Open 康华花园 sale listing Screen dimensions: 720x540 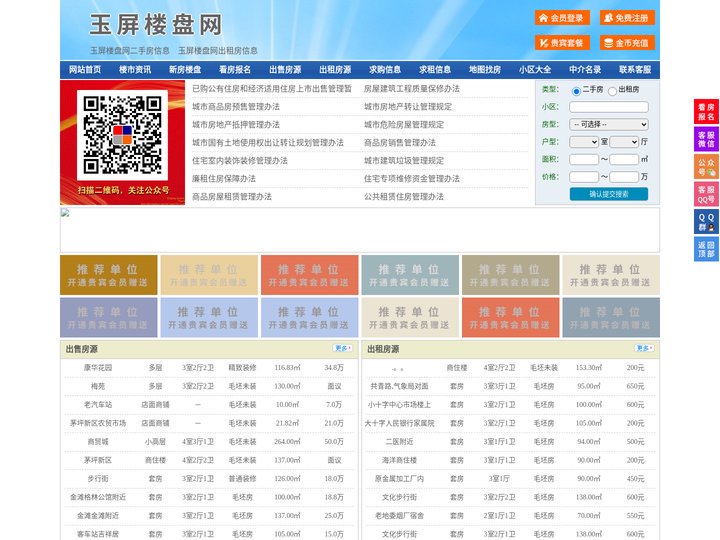pos(98,368)
